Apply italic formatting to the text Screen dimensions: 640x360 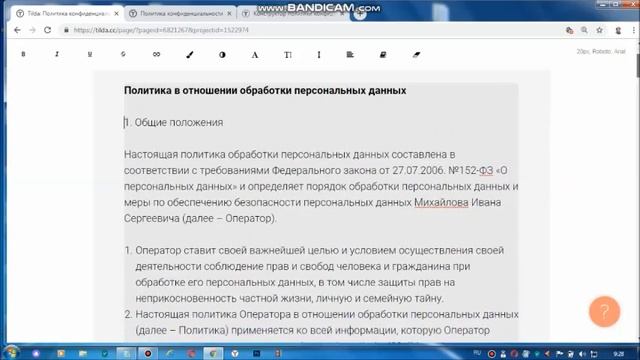pyautogui.click(x=57, y=54)
